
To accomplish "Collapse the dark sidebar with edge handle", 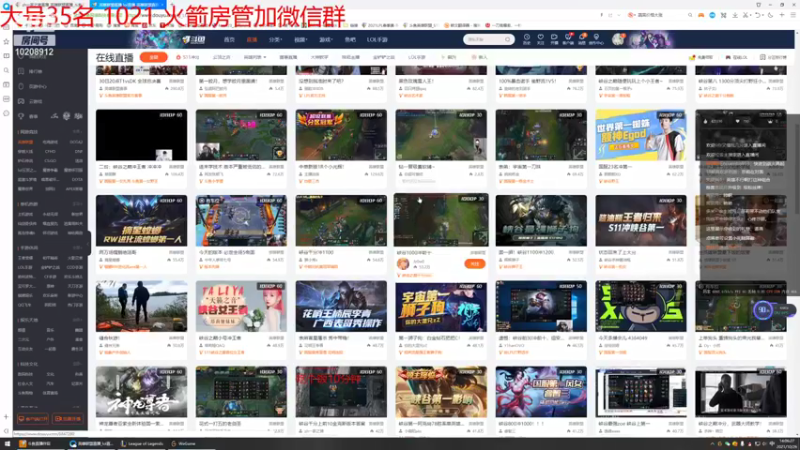I will point(89,242).
